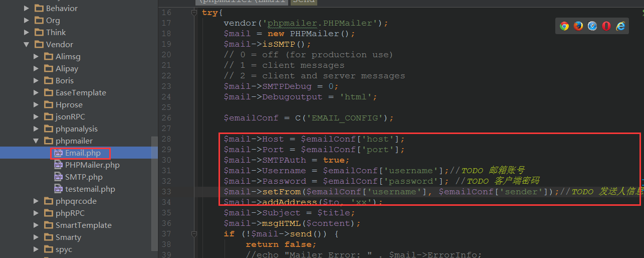Open in Firefox browser icon
The height and width of the screenshot is (258, 644).
[578, 26]
